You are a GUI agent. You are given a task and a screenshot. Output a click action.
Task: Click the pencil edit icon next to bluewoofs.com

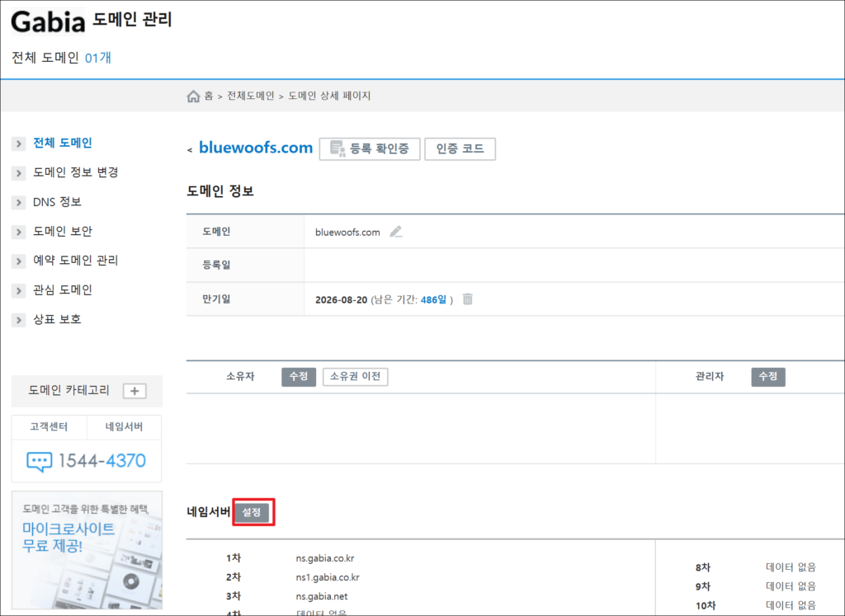(x=396, y=232)
